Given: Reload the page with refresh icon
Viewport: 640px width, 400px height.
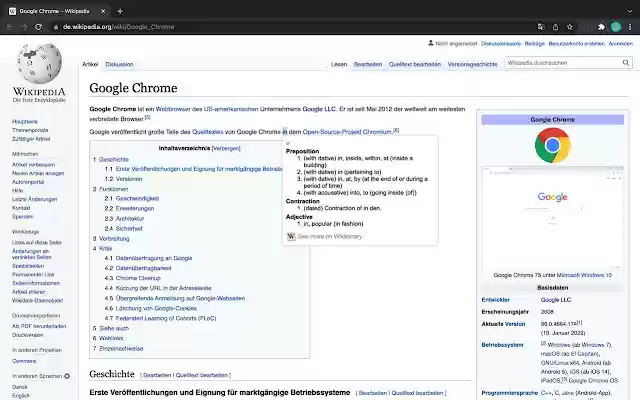Looking at the screenshot, I should [38, 27].
